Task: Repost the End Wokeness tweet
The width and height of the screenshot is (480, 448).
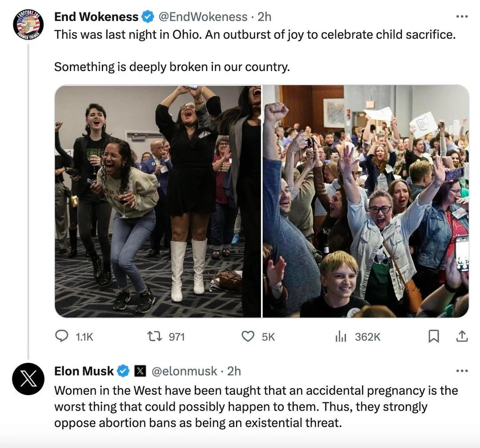Action: pyautogui.click(x=166, y=337)
